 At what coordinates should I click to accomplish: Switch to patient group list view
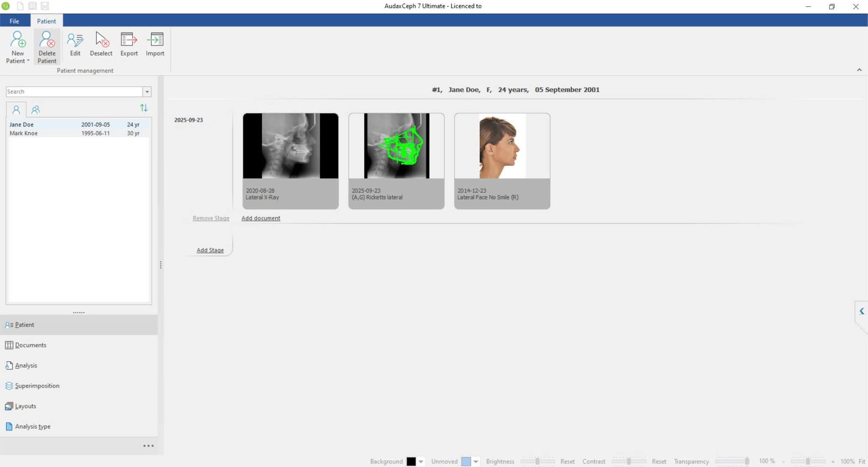pyautogui.click(x=36, y=110)
